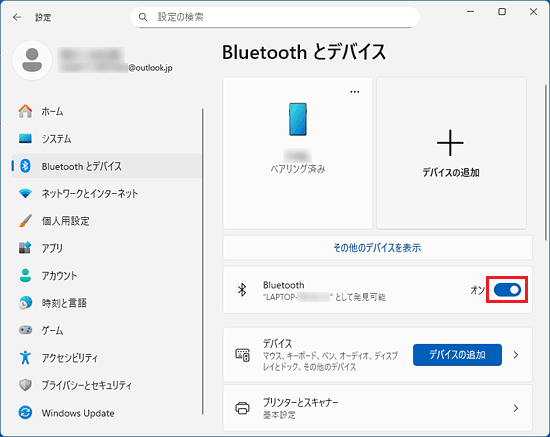Open the three-dot menu on the paired device
Screen dimensions: 550x437
click(x=355, y=92)
